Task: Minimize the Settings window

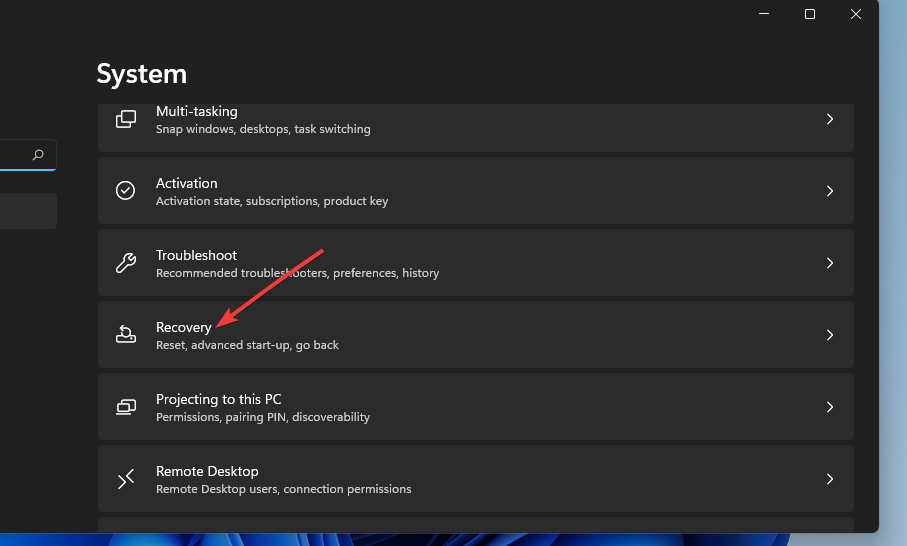Action: coord(764,14)
